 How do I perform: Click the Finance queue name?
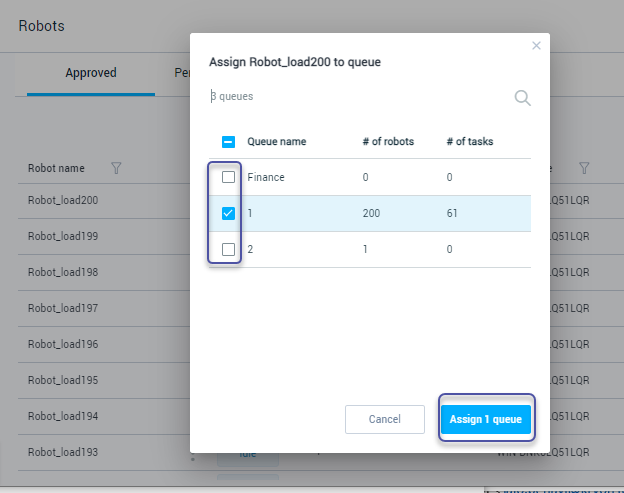[266, 177]
